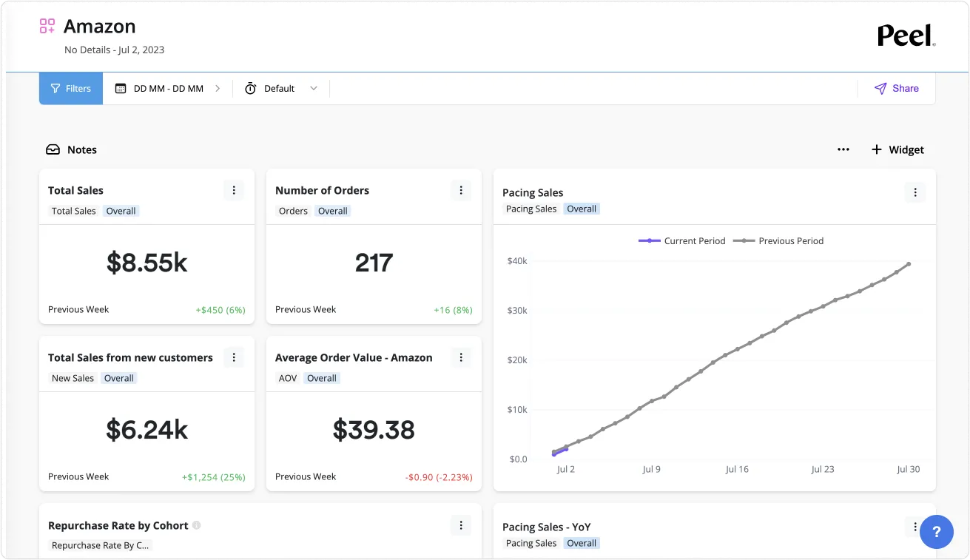The height and width of the screenshot is (560, 970).
Task: Click the $8.55k total sales value
Action: point(146,263)
